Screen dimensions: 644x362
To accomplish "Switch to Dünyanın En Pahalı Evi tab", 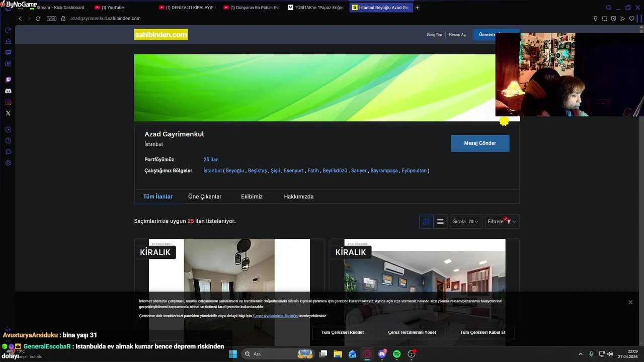I will [x=252, y=8].
